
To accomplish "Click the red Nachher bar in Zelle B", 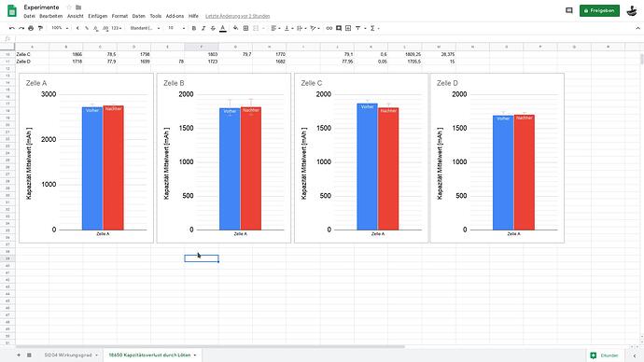I will coord(251,169).
